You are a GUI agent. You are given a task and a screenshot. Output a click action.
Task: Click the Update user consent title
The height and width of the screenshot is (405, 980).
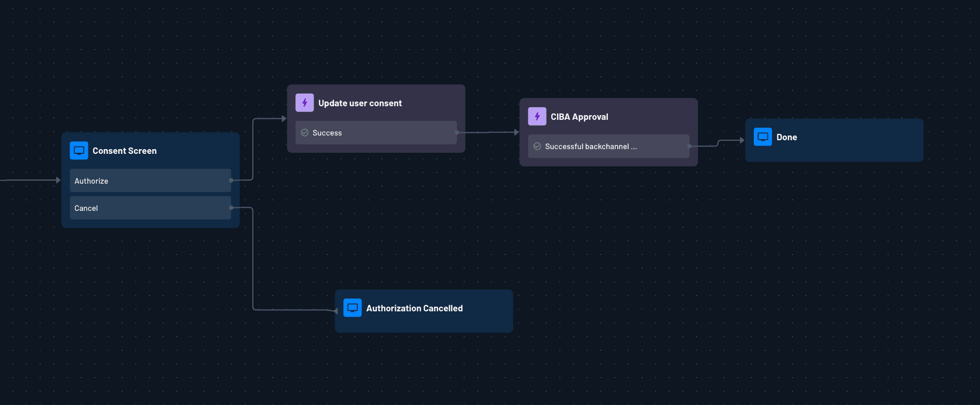(x=360, y=103)
